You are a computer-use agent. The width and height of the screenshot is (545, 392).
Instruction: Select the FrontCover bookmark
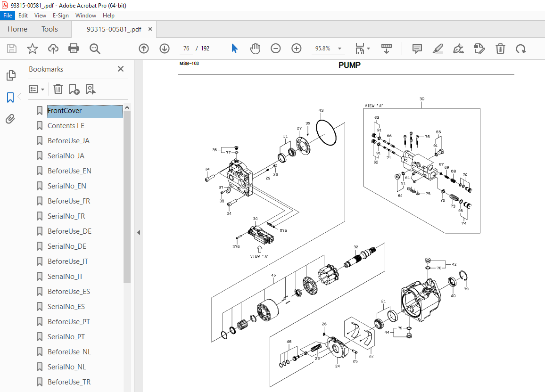85,111
